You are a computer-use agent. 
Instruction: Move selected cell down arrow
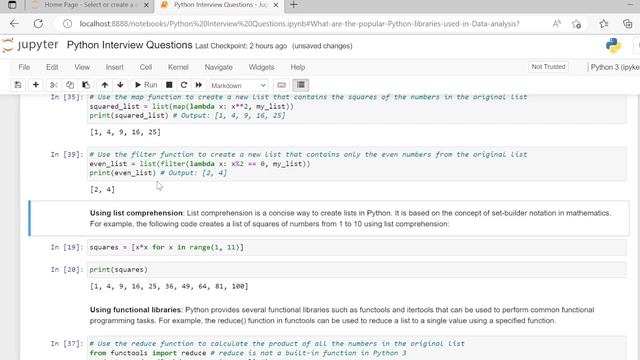(120, 85)
